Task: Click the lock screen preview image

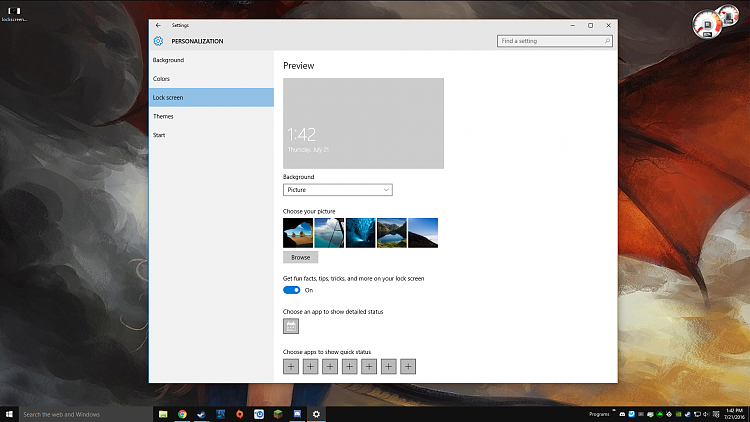Action: point(364,123)
